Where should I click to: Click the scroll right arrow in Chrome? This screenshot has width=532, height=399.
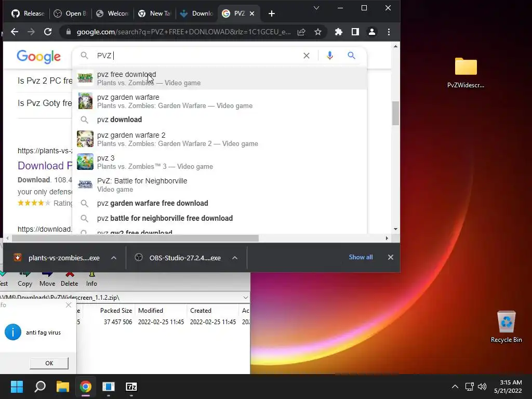(x=387, y=238)
